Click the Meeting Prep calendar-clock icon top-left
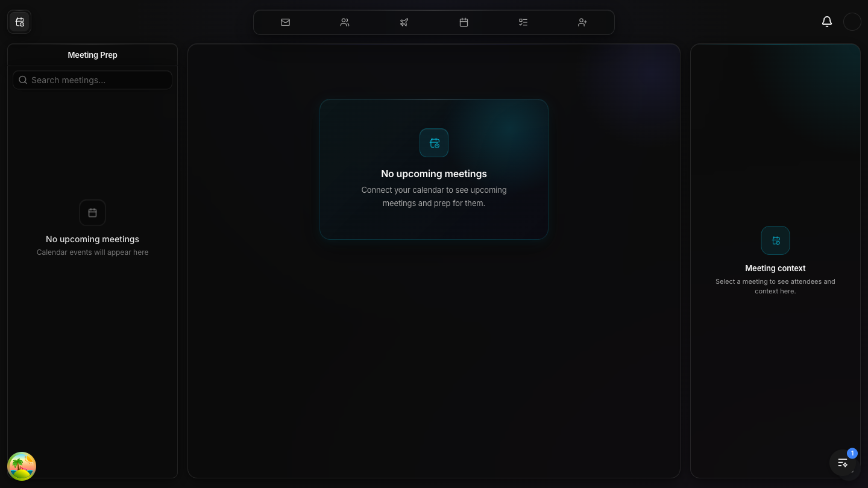 tap(20, 22)
